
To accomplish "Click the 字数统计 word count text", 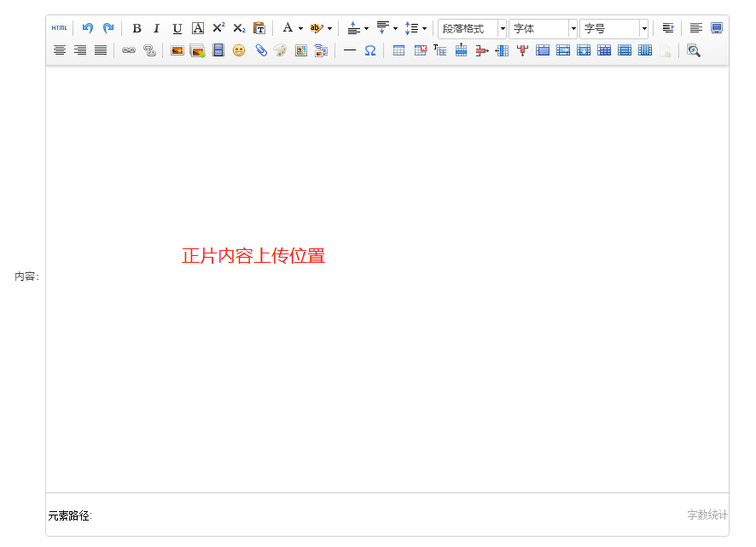I will 707,515.
